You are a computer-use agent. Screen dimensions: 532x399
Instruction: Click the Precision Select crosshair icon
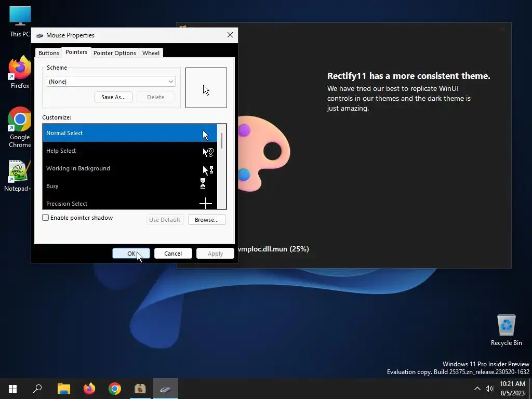pos(206,203)
